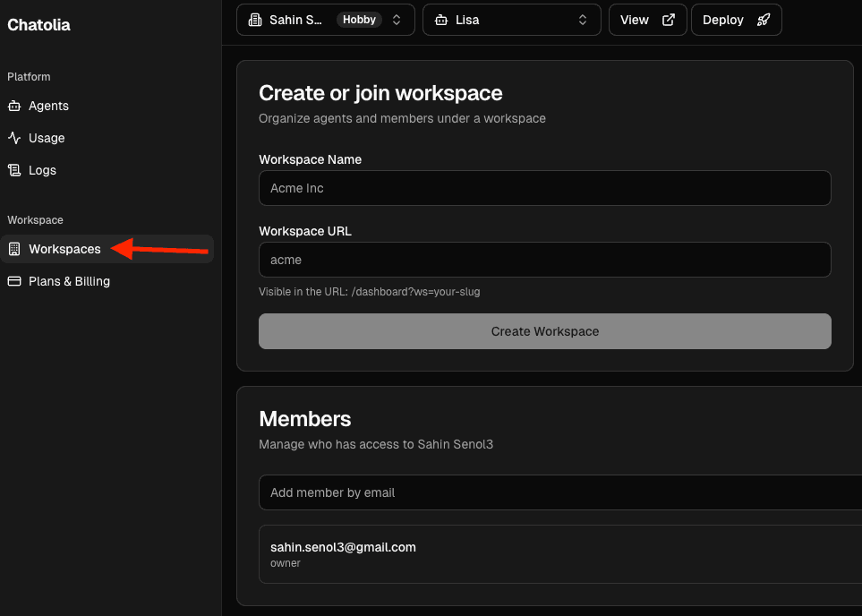Expand the Sahin S... workspace switcher chevron
The height and width of the screenshot is (616, 862).
(x=397, y=20)
